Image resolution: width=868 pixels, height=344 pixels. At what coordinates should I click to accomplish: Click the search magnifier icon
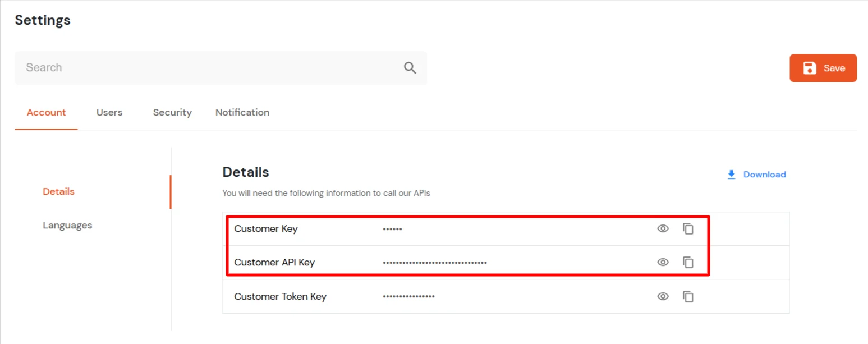coord(410,67)
